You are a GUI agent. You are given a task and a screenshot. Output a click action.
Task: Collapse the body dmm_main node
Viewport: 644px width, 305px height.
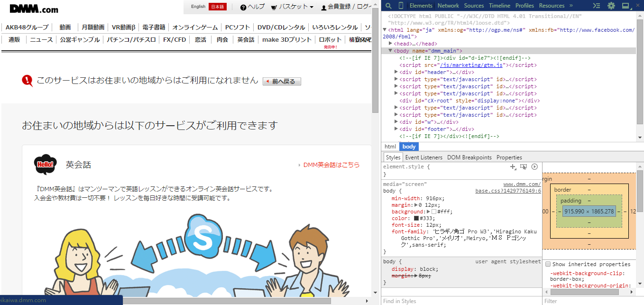pos(390,51)
